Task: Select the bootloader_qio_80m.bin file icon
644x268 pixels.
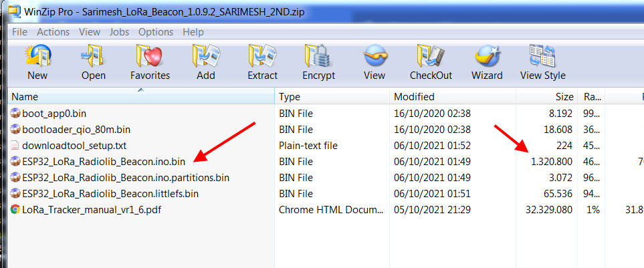Action: (15, 129)
